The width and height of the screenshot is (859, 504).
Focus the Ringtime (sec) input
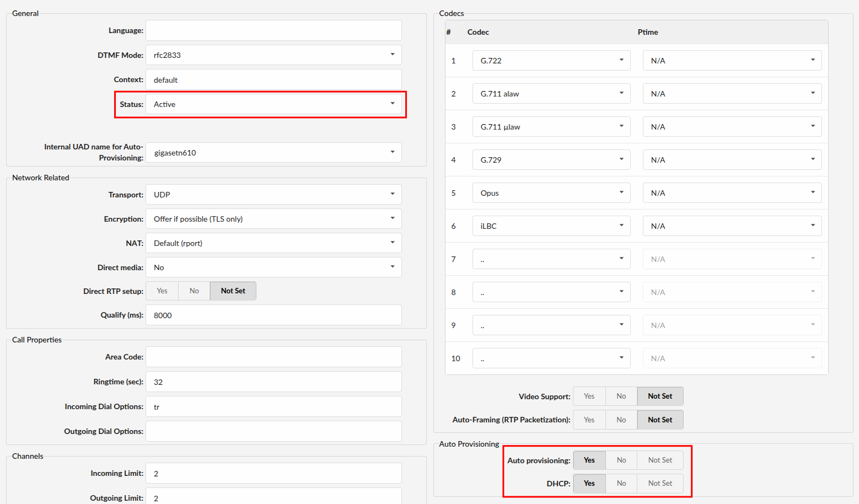tap(273, 382)
